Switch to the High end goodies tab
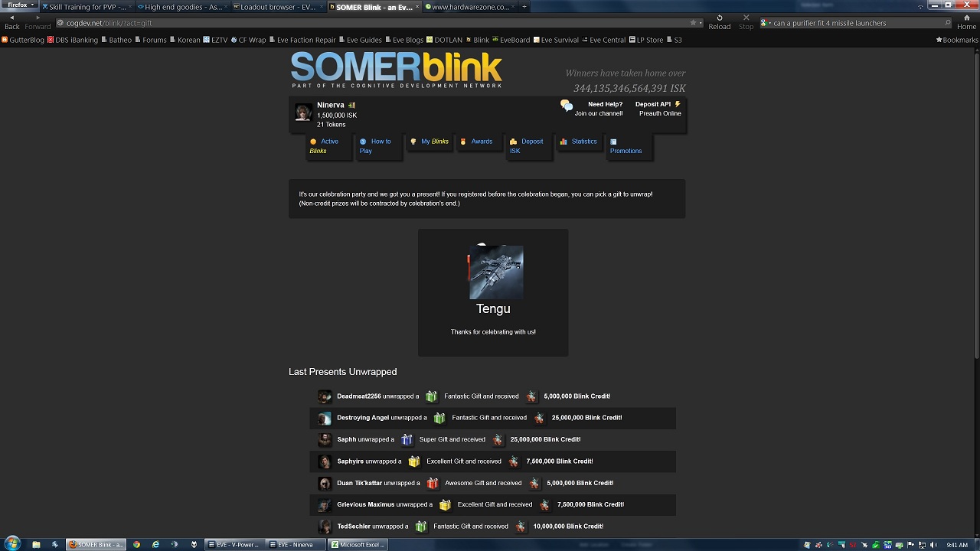The image size is (980, 551). click(x=182, y=7)
